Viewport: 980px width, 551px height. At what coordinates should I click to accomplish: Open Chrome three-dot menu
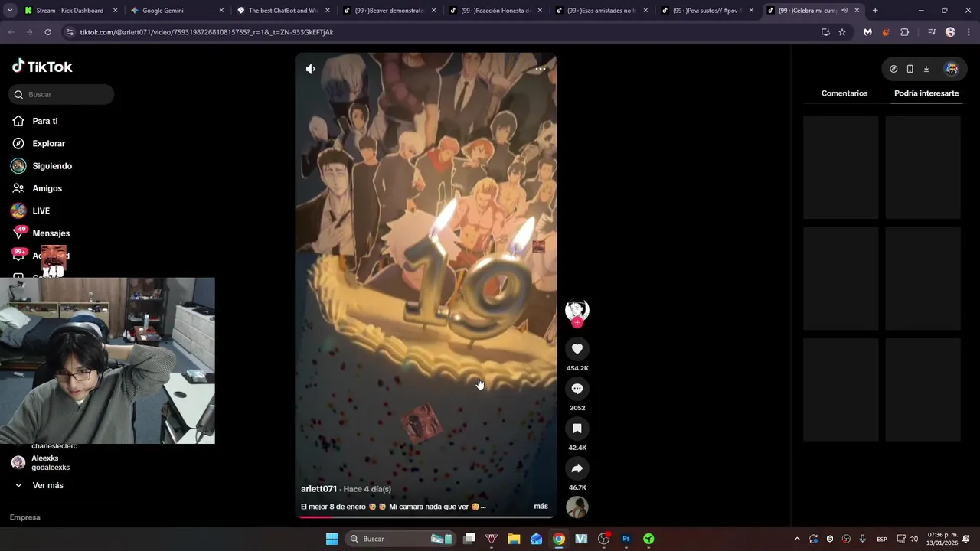[968, 32]
